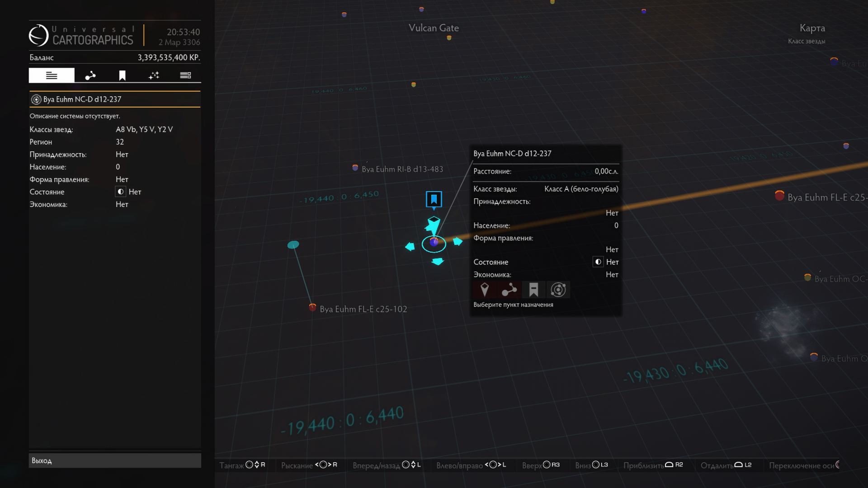Click system map icon beside Bya Euhm NC-D d12-237 title
The height and width of the screenshot is (488, 868).
click(x=36, y=99)
